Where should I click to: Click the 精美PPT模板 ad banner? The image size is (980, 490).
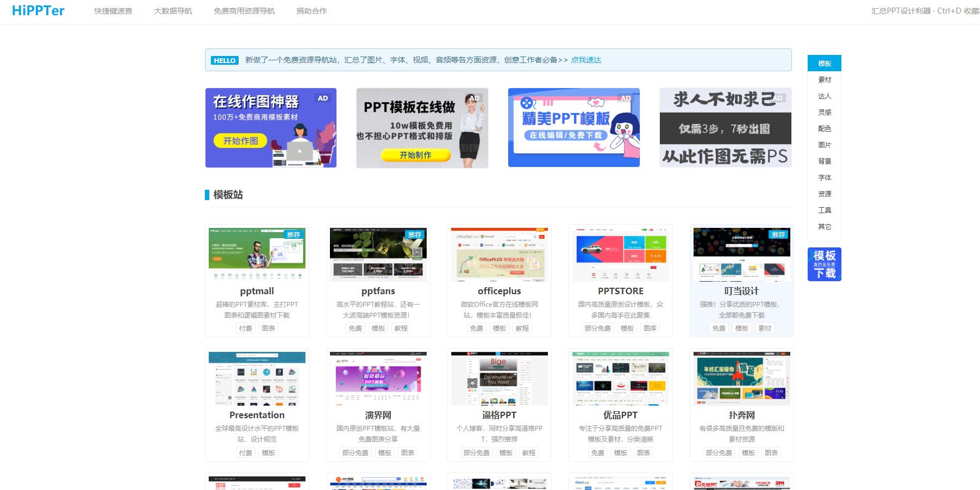573,128
